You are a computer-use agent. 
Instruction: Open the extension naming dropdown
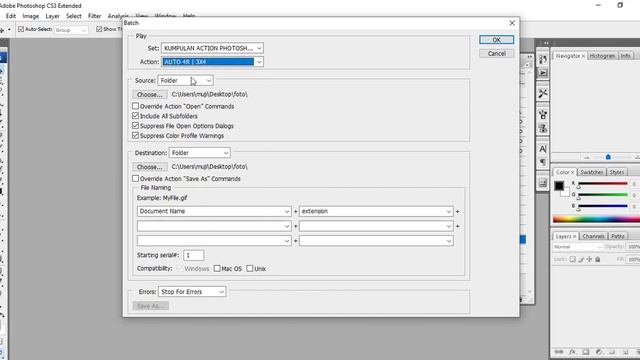coord(376,211)
